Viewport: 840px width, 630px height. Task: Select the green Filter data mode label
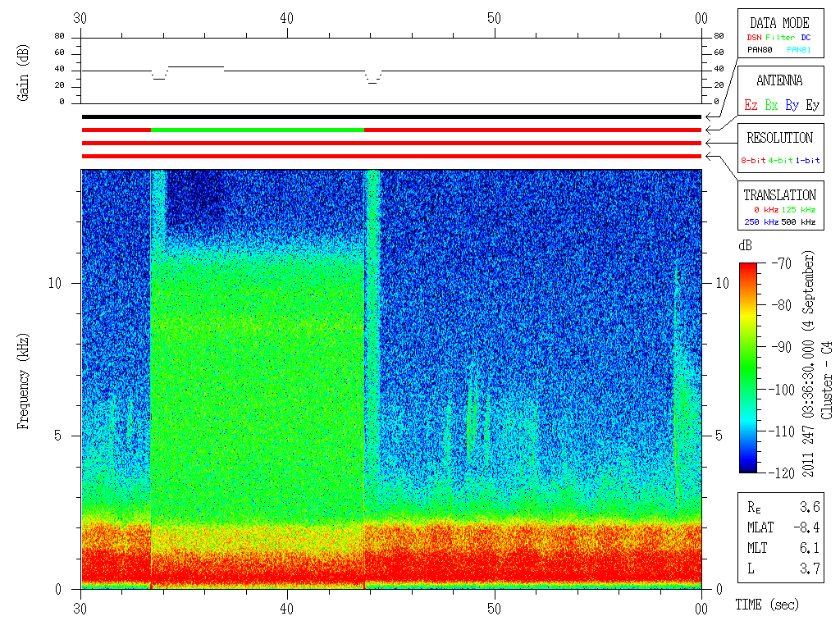pos(780,38)
